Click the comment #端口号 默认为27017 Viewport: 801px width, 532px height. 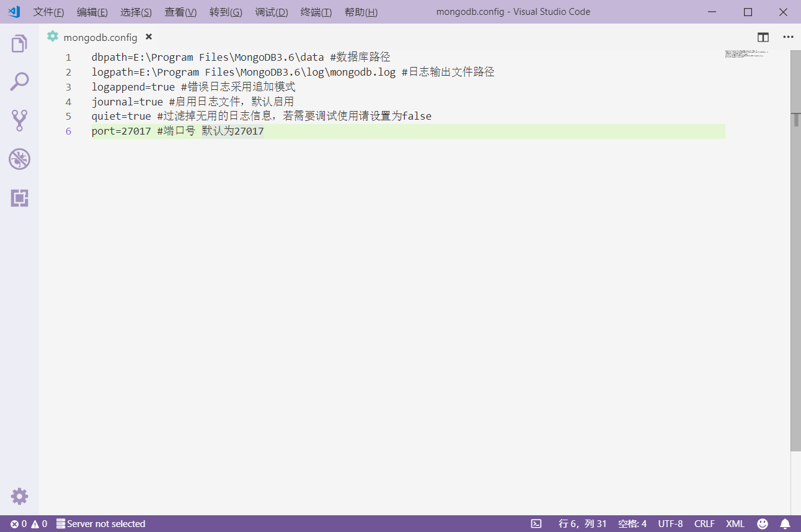coord(211,131)
